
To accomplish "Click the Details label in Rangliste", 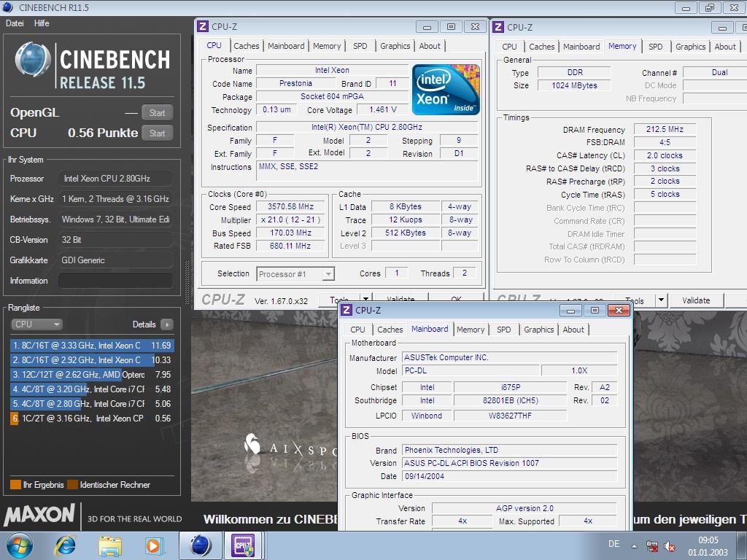I will click(144, 324).
